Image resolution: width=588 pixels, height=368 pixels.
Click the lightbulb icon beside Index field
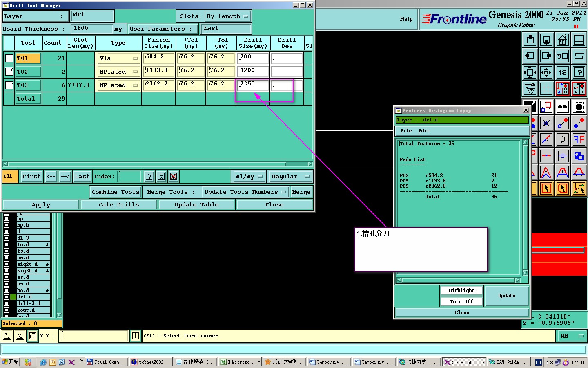pyautogui.click(x=149, y=176)
